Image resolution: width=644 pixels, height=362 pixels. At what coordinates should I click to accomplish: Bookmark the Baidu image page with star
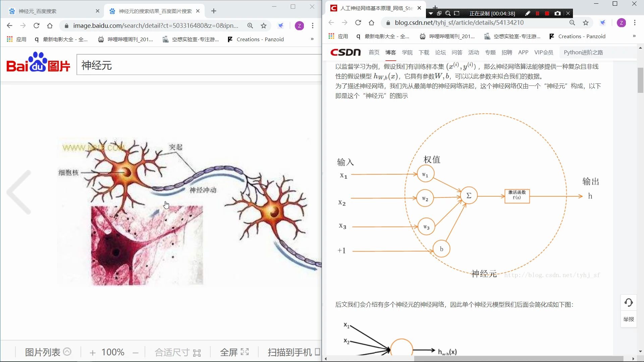[264, 25]
